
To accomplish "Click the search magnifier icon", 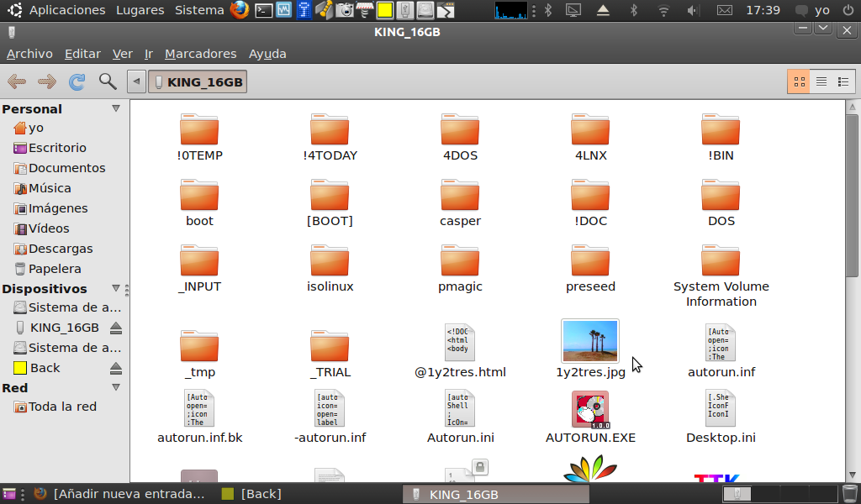I will [x=108, y=81].
